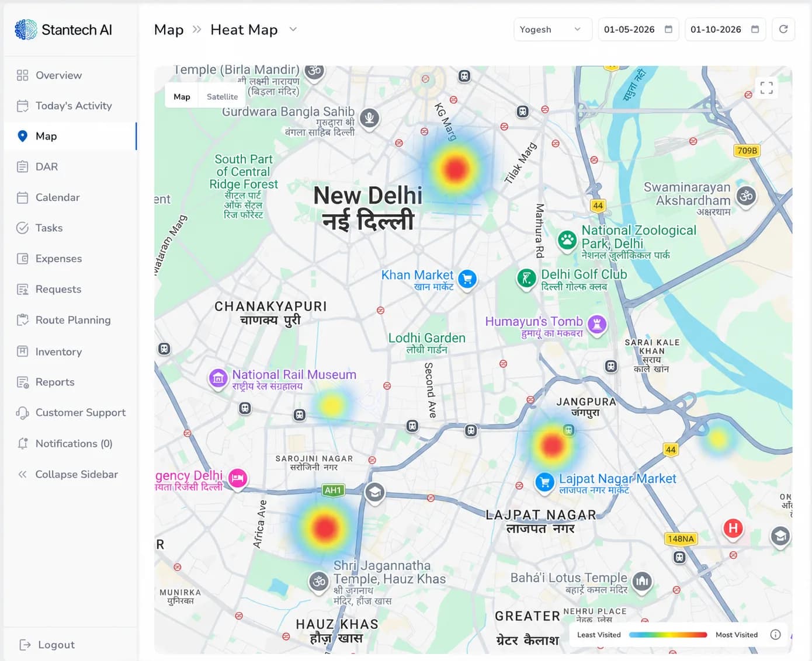Viewport: 812px width, 661px height.
Task: Click the red hotspot near Africa Ave
Action: click(325, 528)
